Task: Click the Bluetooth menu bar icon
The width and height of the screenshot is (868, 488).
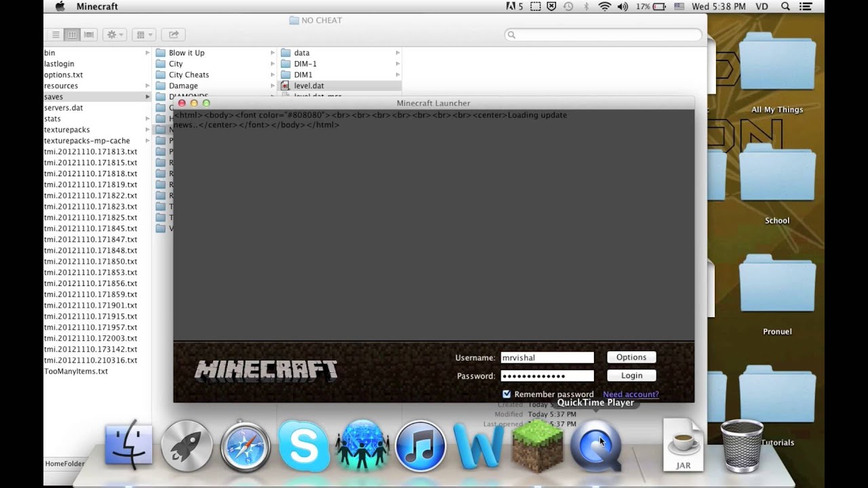Action: pos(587,6)
